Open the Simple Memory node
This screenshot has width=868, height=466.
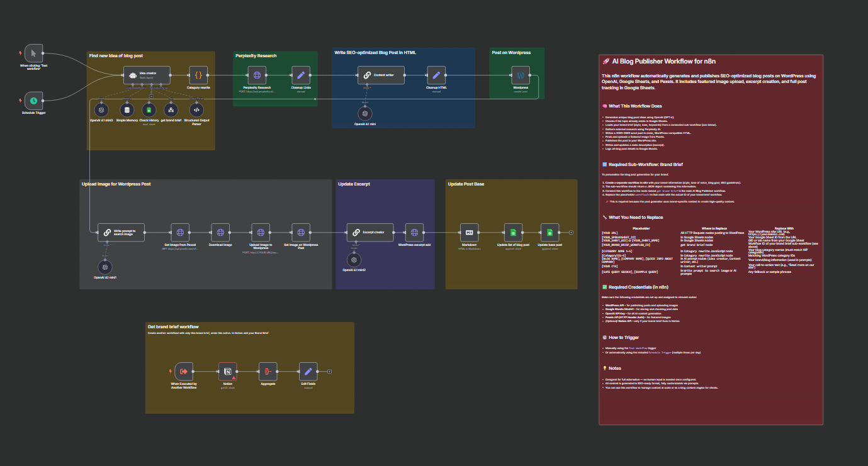[127, 110]
